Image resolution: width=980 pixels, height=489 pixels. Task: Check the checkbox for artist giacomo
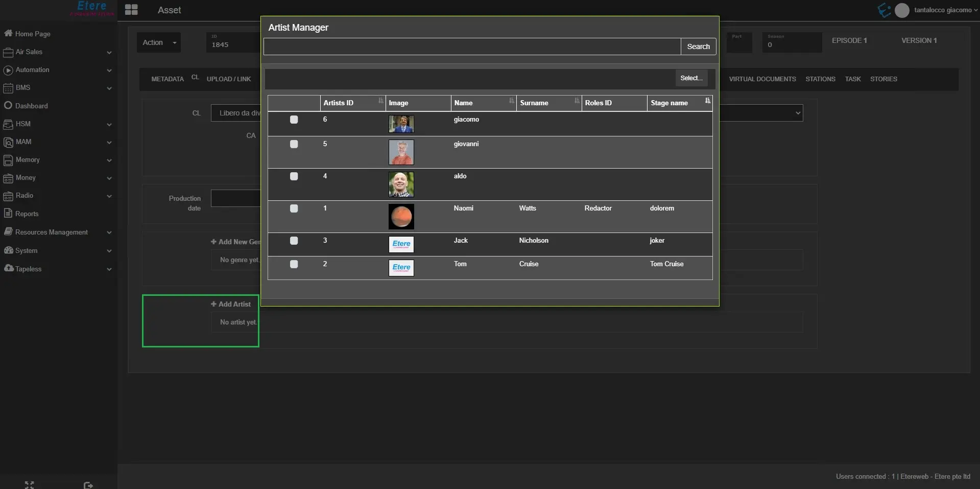tap(294, 120)
